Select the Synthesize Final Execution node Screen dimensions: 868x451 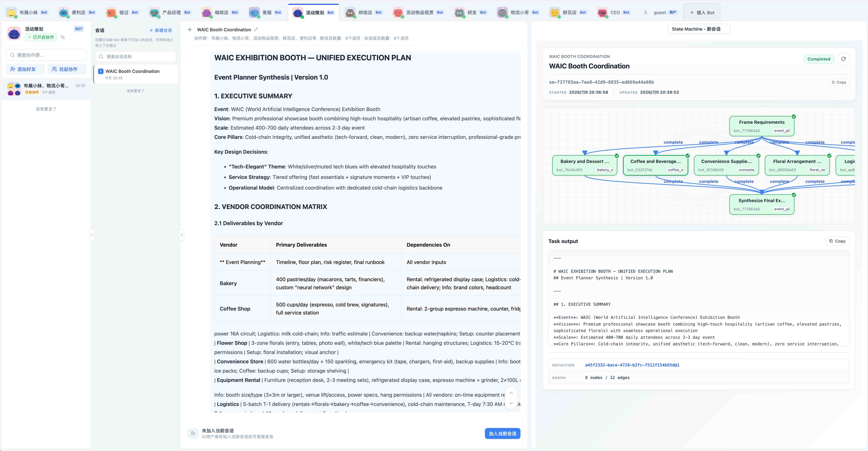tap(762, 205)
